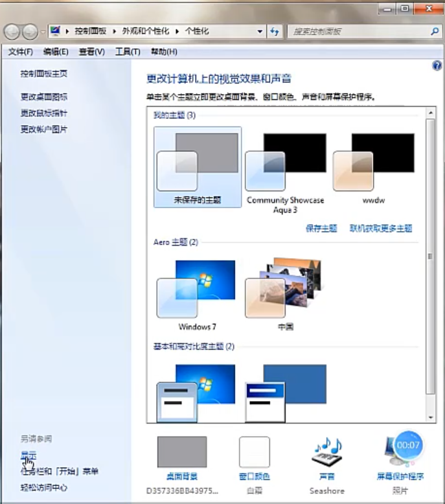This screenshot has width=445, height=504.
Task: Open the 文件(F) menu
Action: pyautogui.click(x=20, y=52)
